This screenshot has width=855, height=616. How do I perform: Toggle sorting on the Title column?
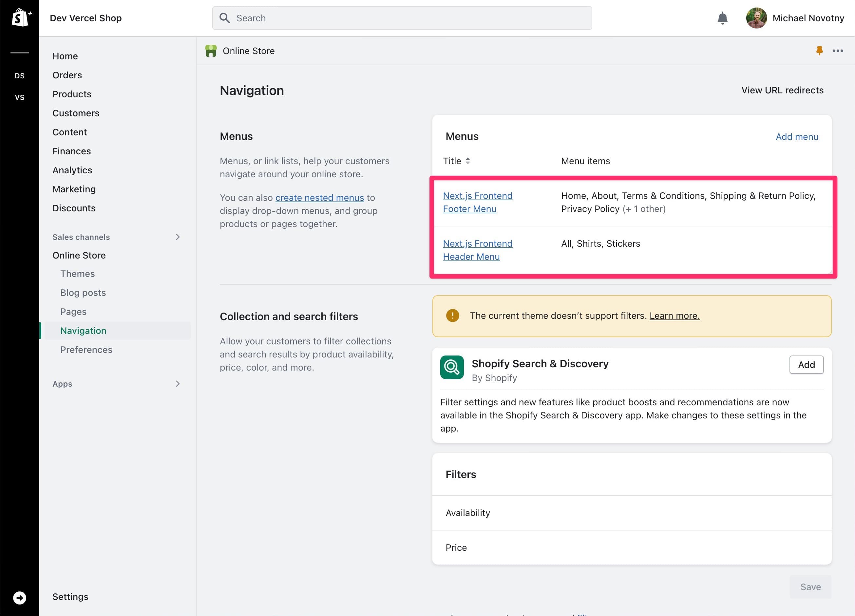coord(467,161)
